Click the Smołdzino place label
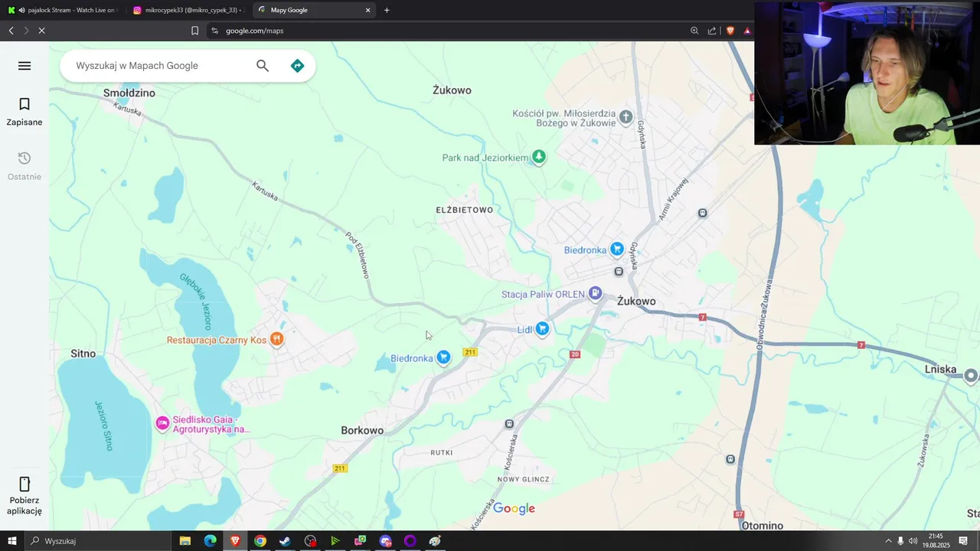 click(129, 93)
